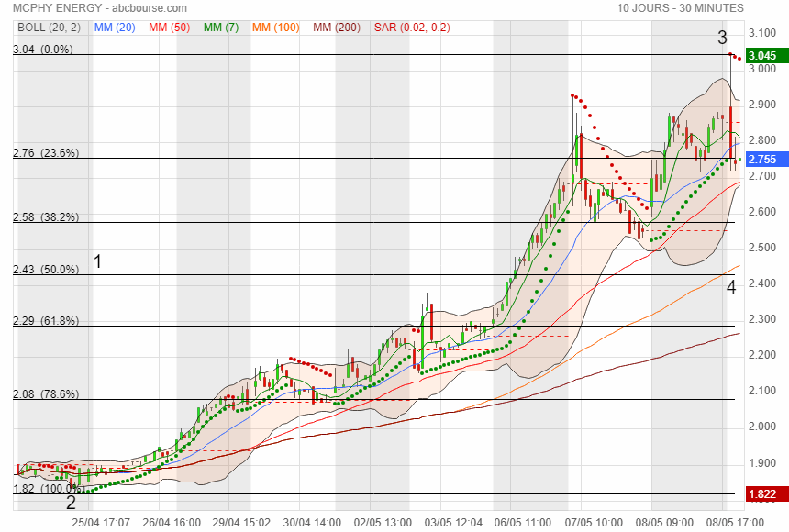Image resolution: width=789 pixels, height=532 pixels.
Task: Click the 1.82 (100.0%) Fibonacci level label
Action: (x=48, y=489)
